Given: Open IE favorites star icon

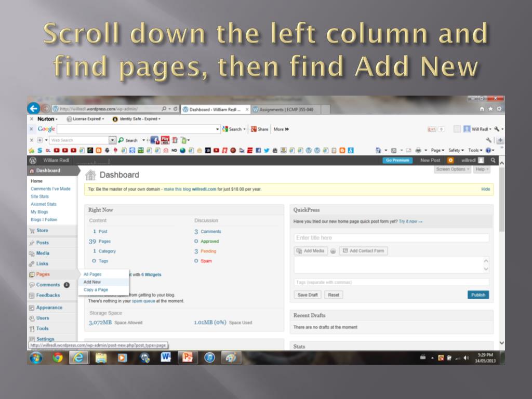Looking at the screenshot, I should tap(490, 109).
